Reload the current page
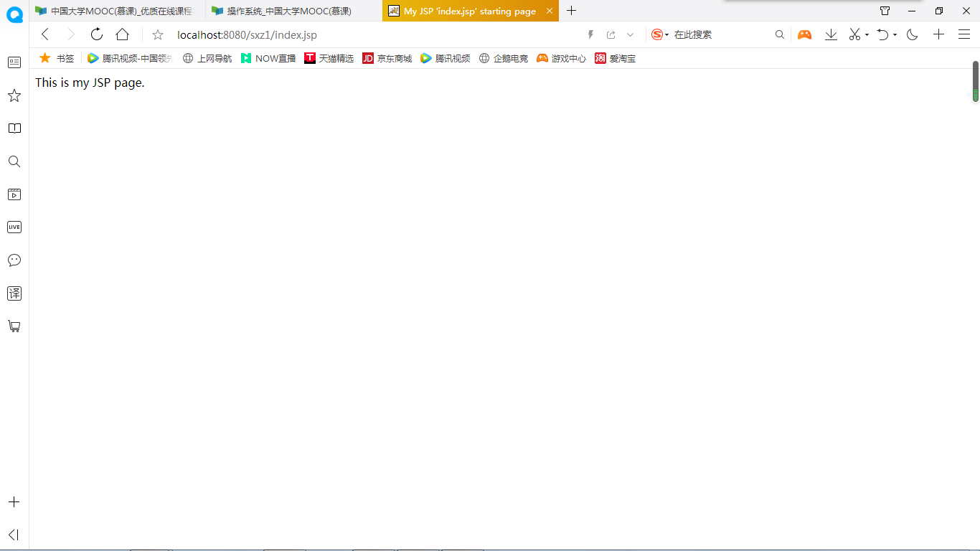980x551 pixels. coord(97,34)
